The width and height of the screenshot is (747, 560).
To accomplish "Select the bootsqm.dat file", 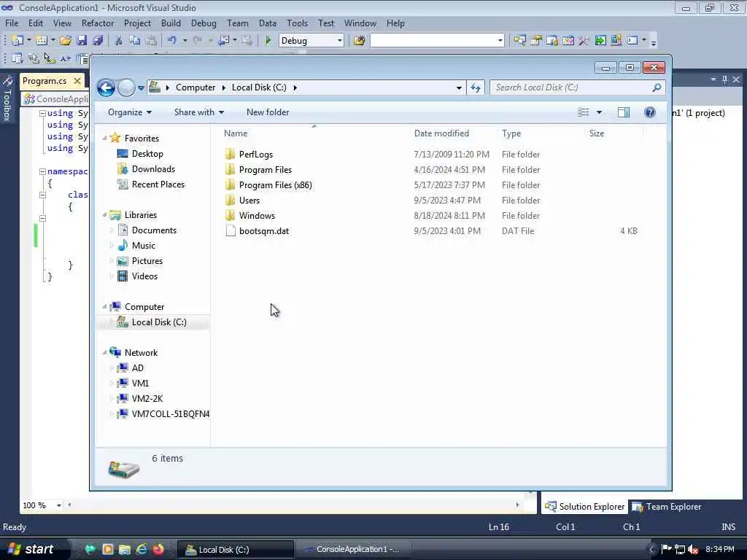I will click(x=264, y=231).
